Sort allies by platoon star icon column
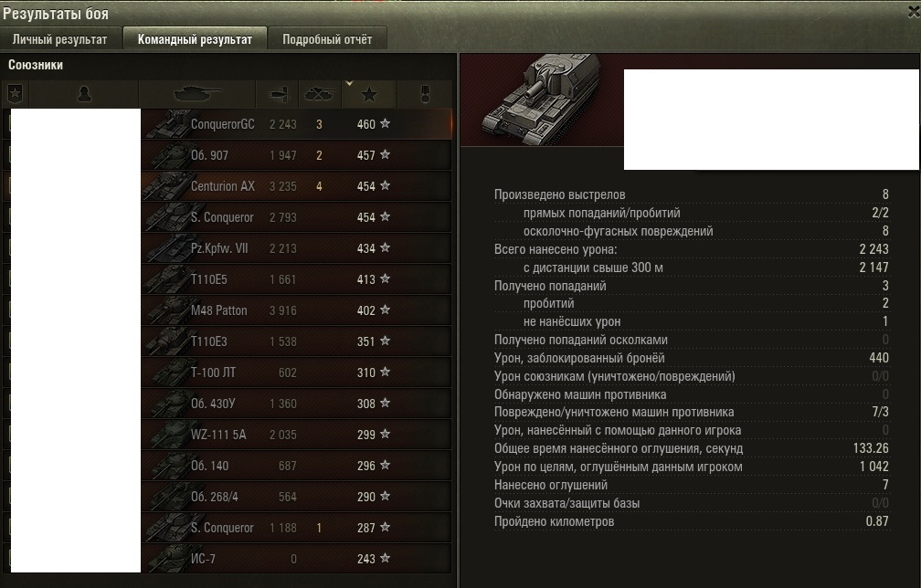921x588 pixels. coord(15,93)
